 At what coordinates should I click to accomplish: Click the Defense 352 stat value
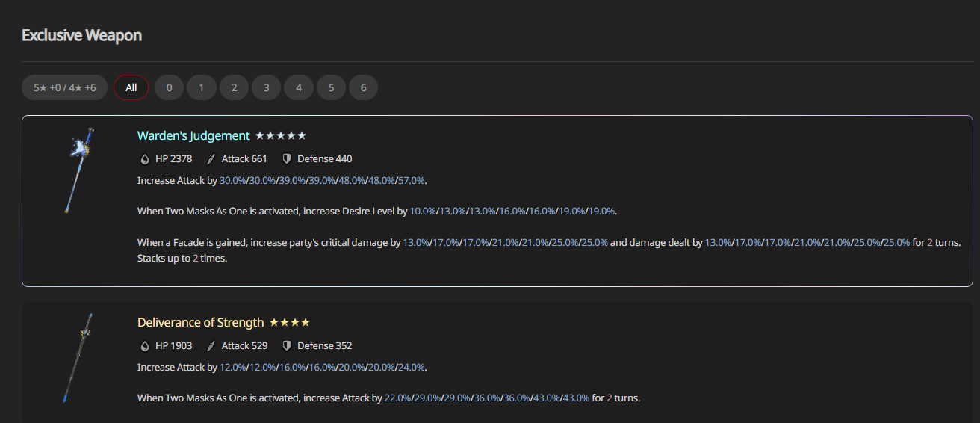coord(325,345)
